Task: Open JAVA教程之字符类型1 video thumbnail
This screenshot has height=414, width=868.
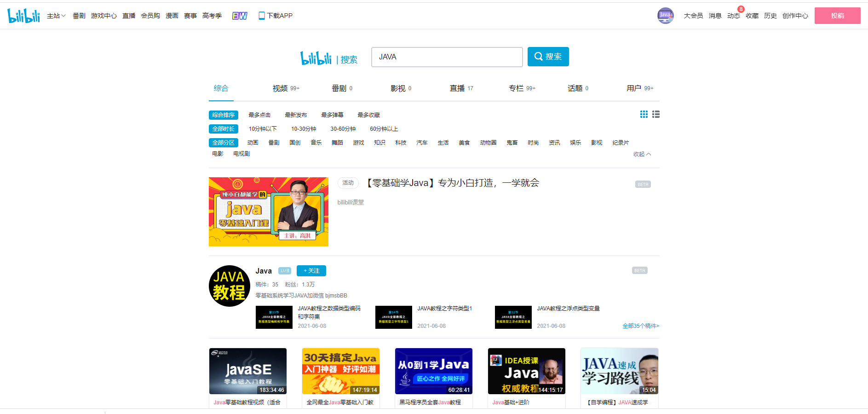Action: (394, 317)
